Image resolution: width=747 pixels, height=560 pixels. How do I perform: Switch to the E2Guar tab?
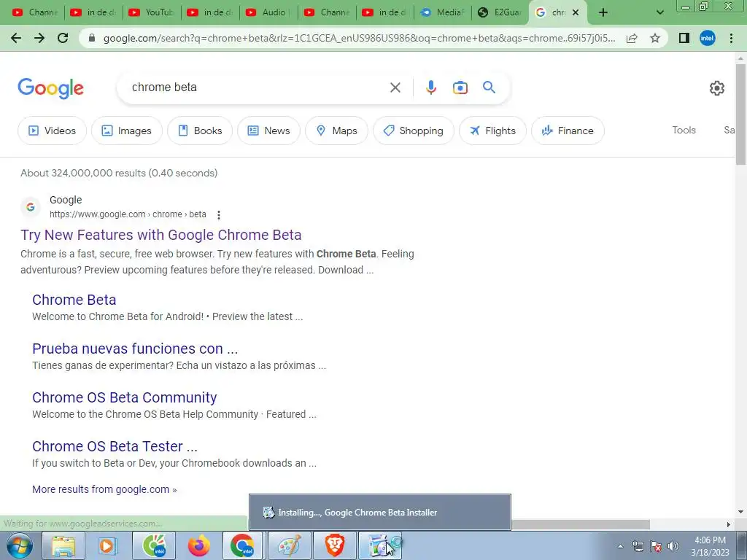coord(500,12)
